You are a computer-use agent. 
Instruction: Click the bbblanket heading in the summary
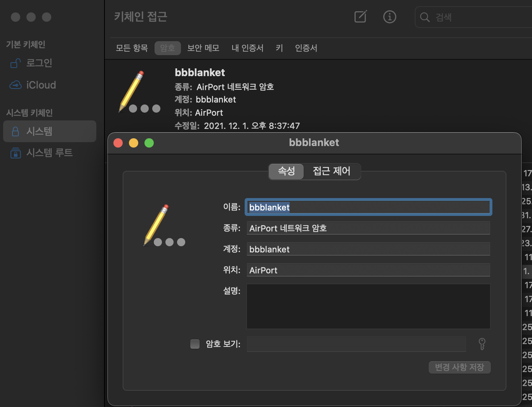(x=200, y=73)
